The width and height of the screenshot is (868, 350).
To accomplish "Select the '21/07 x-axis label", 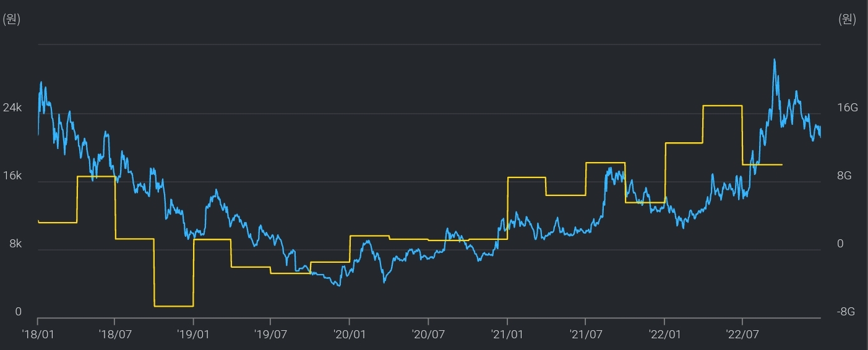I will click(585, 335).
